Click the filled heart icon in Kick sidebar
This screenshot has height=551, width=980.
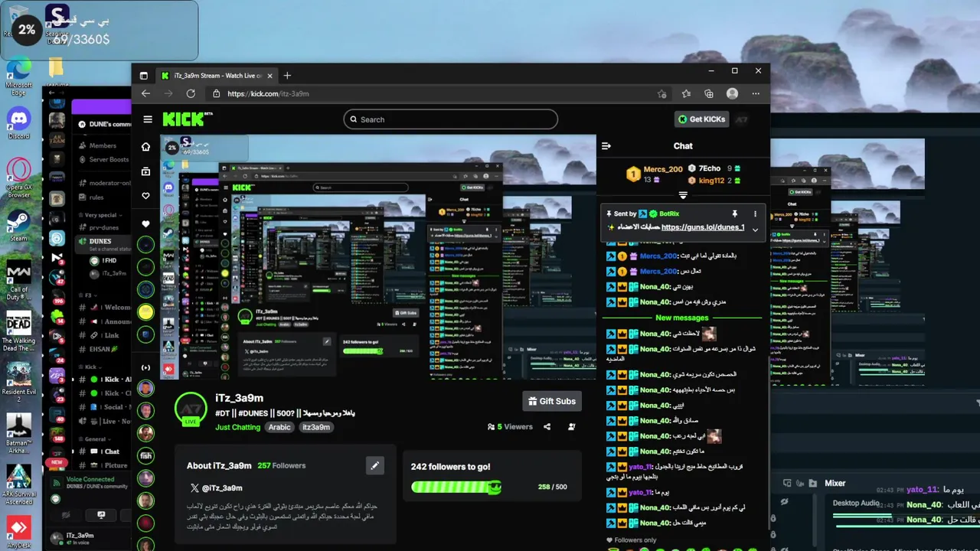pos(145,224)
